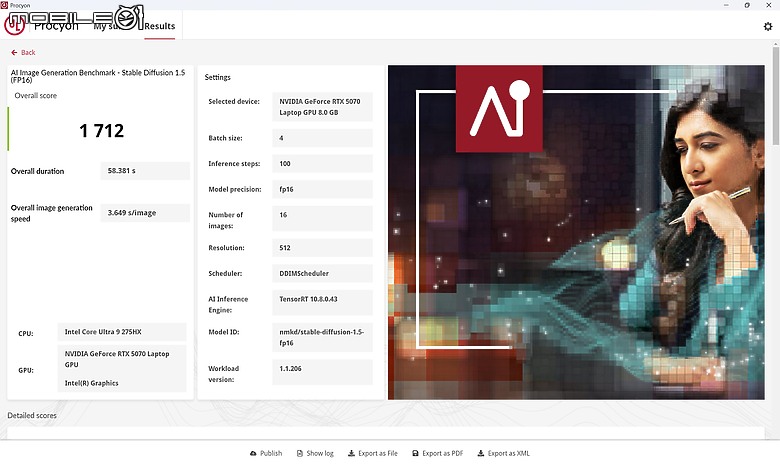The height and width of the screenshot is (466, 780).
Task: Click the Show log document icon
Action: click(x=299, y=453)
